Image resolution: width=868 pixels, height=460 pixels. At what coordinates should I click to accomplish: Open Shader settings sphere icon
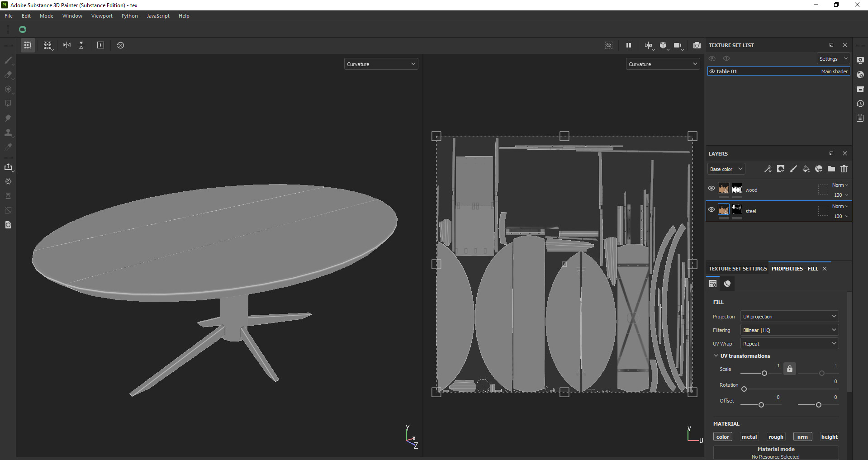[x=860, y=75]
